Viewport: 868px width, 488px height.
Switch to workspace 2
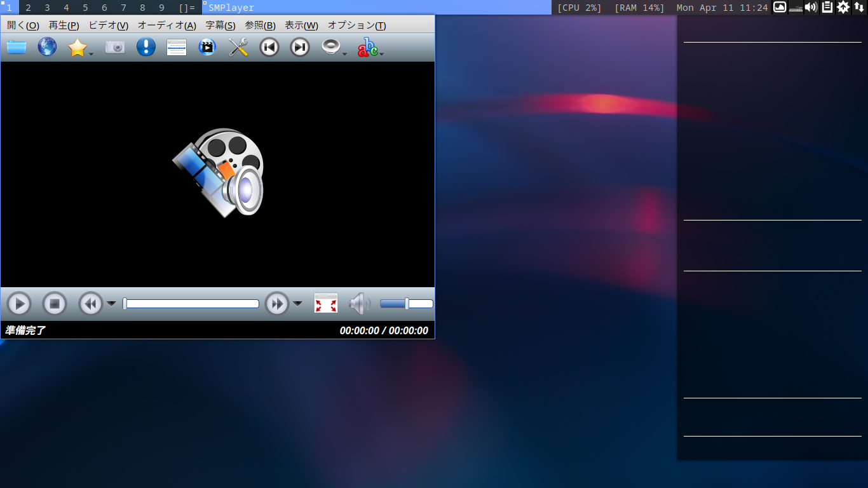click(x=29, y=8)
